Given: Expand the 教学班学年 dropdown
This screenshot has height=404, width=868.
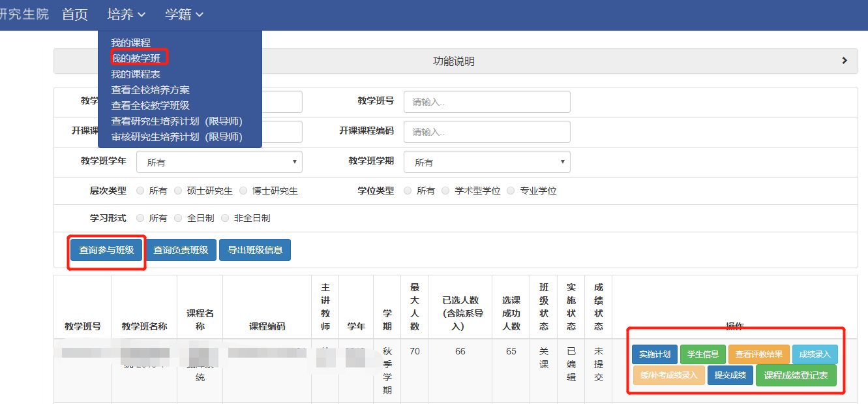Looking at the screenshot, I should pyautogui.click(x=219, y=163).
